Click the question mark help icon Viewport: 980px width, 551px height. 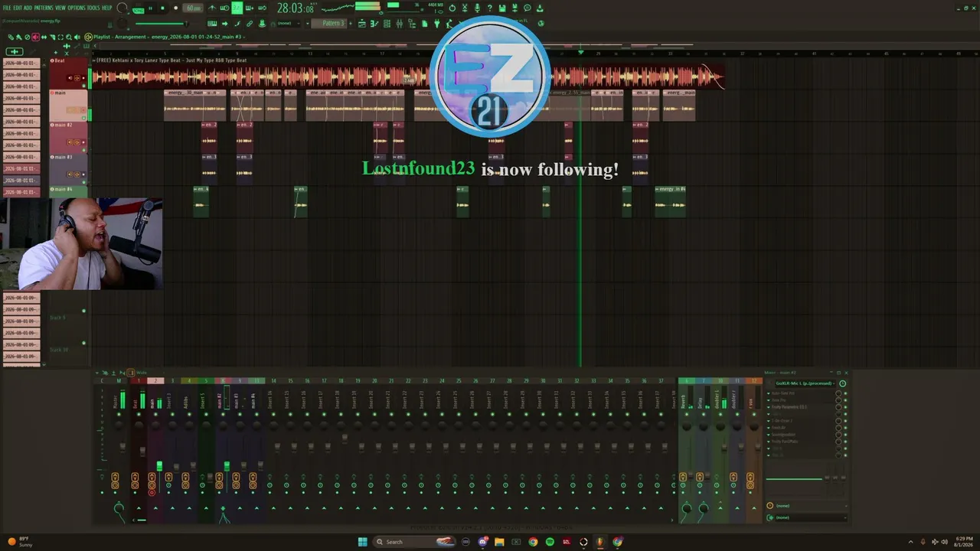(x=489, y=8)
